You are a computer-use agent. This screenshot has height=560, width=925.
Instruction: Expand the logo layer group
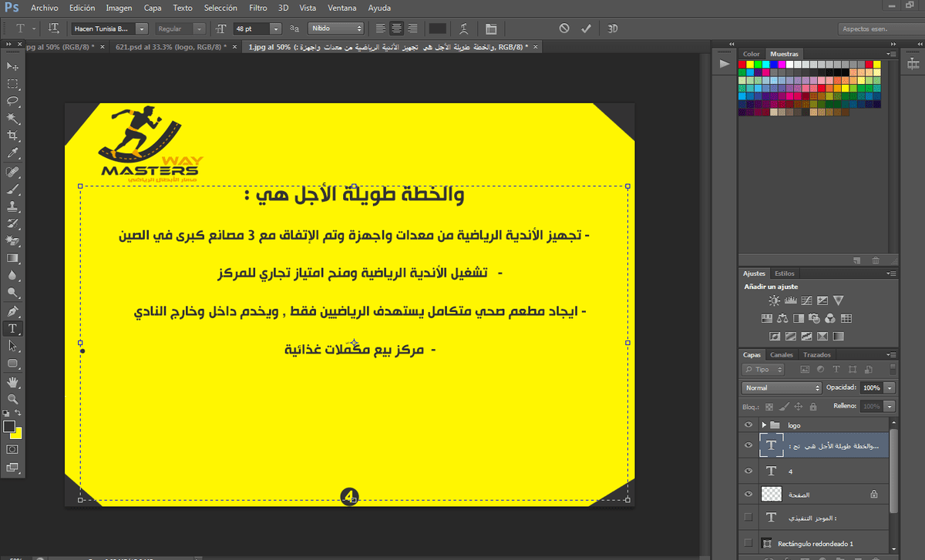[x=764, y=425]
